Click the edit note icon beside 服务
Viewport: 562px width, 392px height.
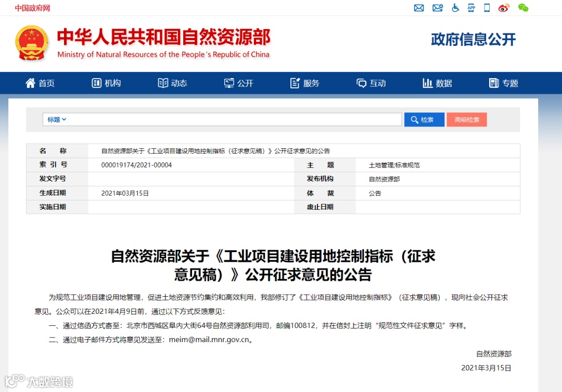295,83
